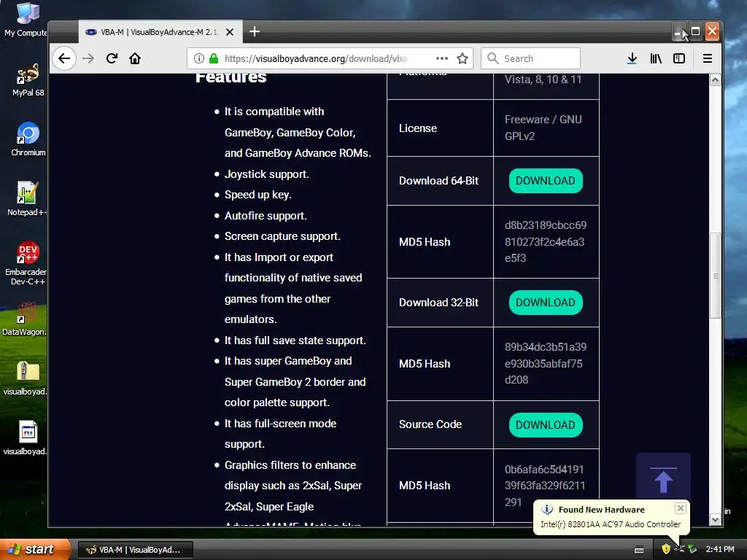Show site information icon in address bar

[199, 58]
